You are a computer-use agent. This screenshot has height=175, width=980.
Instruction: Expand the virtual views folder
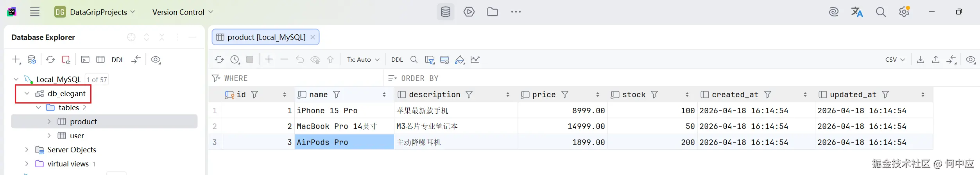[x=27, y=164]
